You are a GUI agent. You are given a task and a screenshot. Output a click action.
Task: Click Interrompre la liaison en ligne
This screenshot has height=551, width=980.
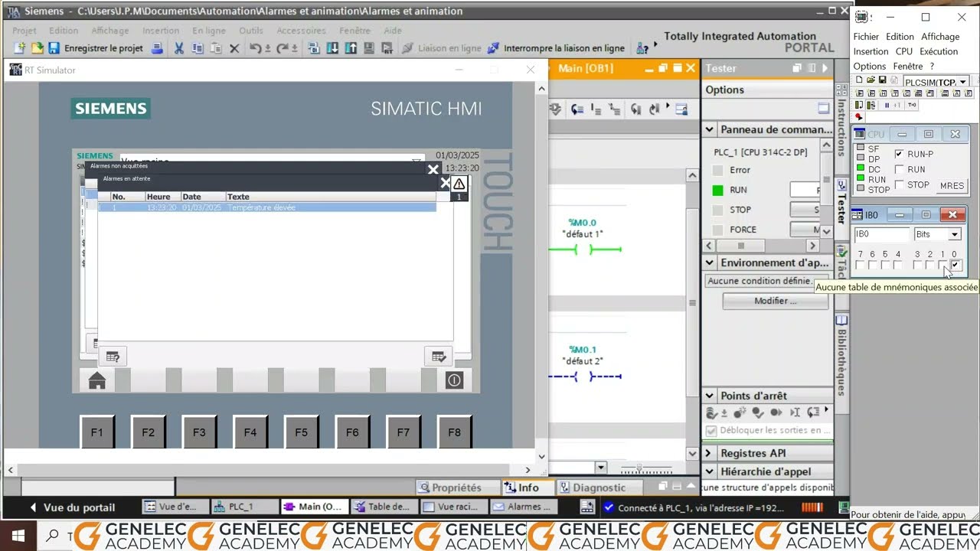click(x=556, y=48)
